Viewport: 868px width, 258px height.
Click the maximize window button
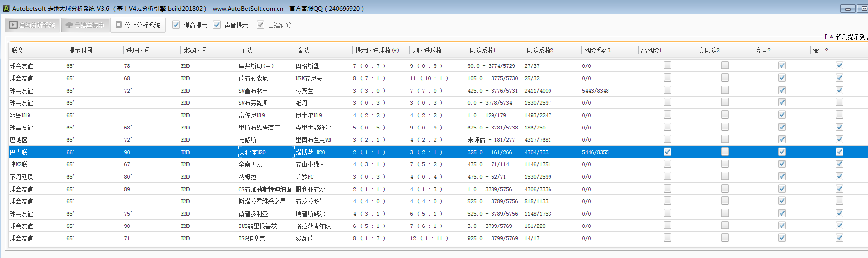(863, 9)
